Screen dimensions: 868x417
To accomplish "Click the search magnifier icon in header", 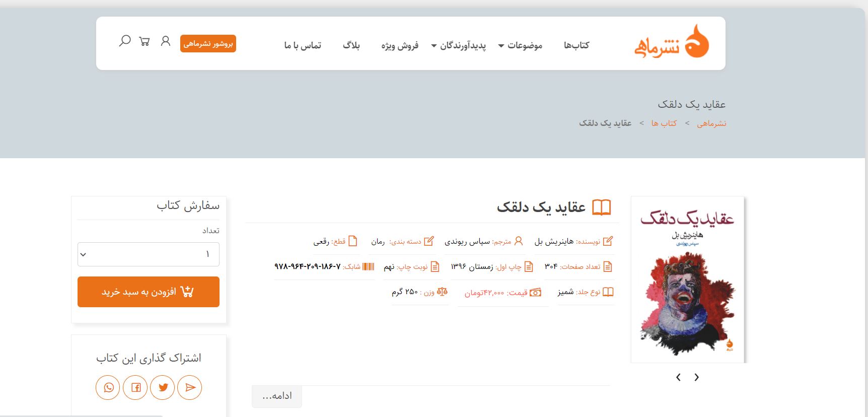I will coord(124,41).
